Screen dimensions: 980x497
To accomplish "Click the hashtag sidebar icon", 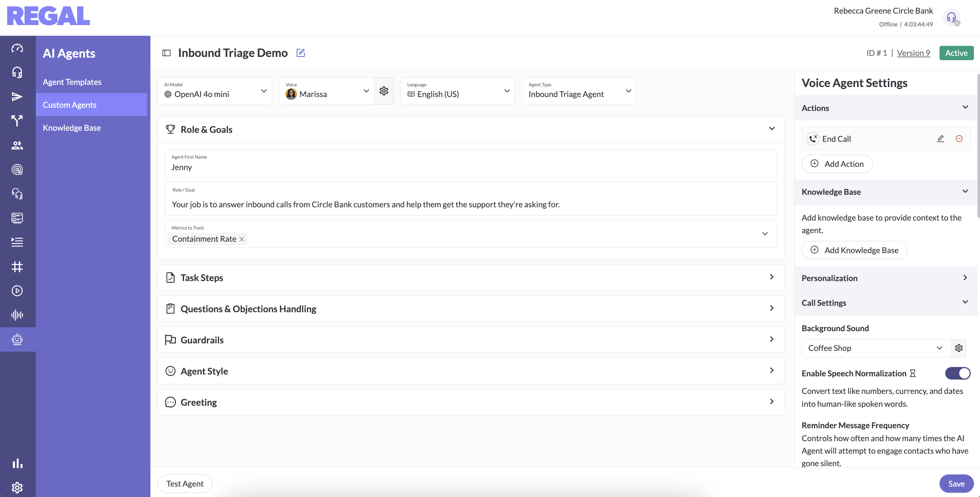I will (17, 266).
